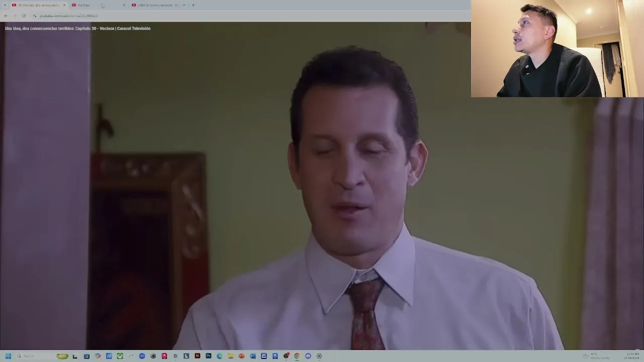The image size is (644, 362).
Task: Go back to the previous page
Action: pos(6,16)
